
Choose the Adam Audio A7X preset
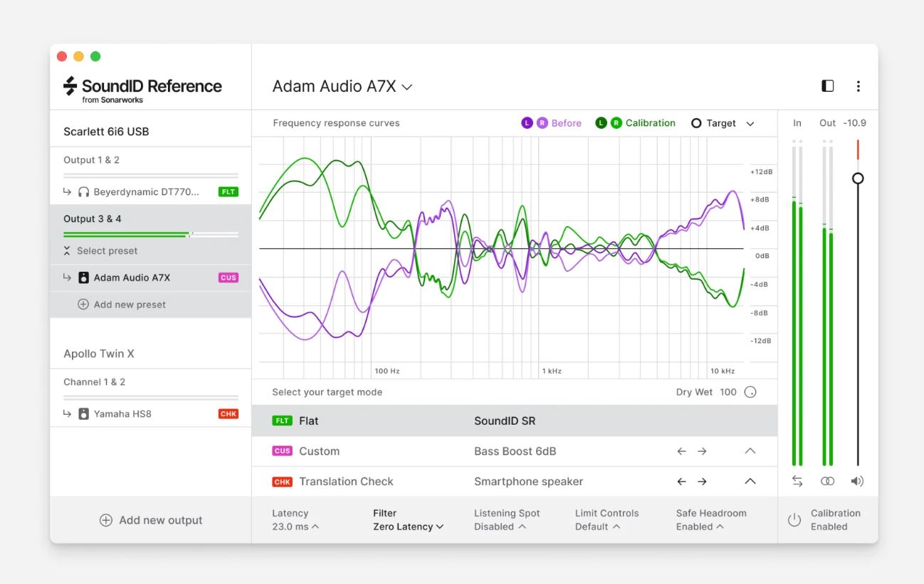tap(150, 278)
